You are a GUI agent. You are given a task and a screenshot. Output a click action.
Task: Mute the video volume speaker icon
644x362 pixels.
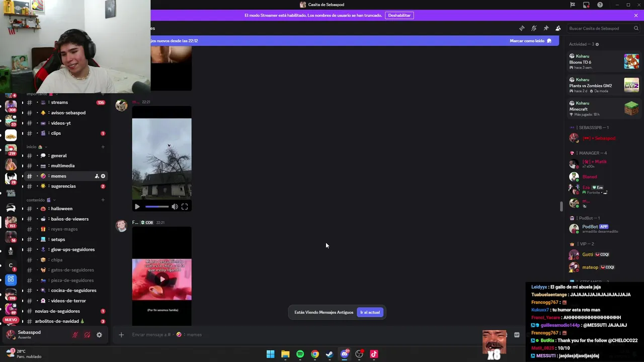pyautogui.click(x=175, y=207)
